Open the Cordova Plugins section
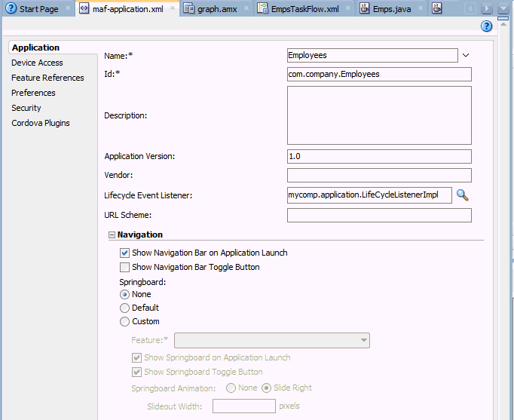 tap(41, 123)
